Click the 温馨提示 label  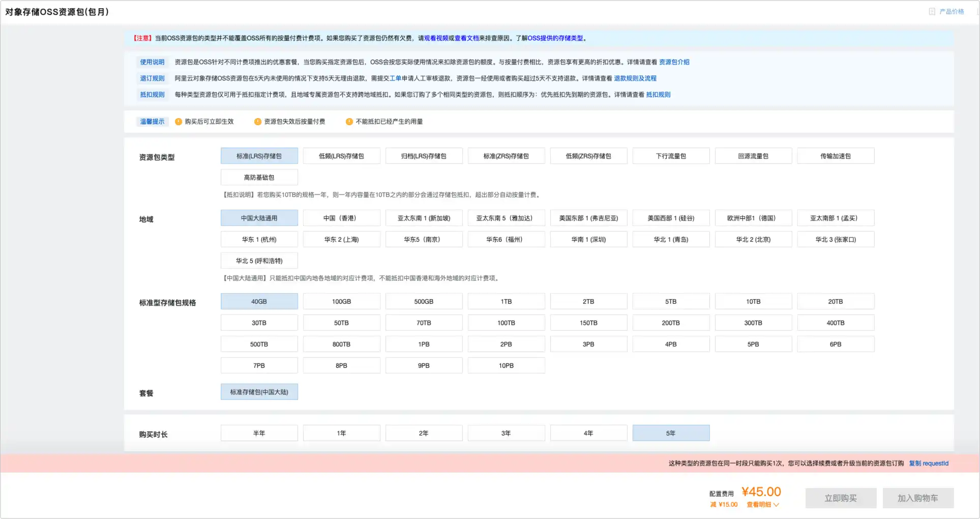(153, 122)
